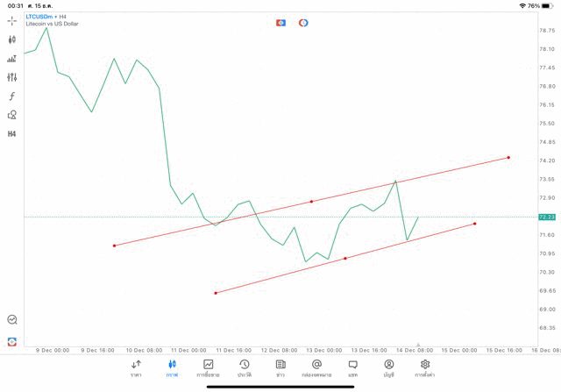Viewport: 561px width, 392px height.
Task: Open chart settings sliders icon
Action: (x=12, y=77)
